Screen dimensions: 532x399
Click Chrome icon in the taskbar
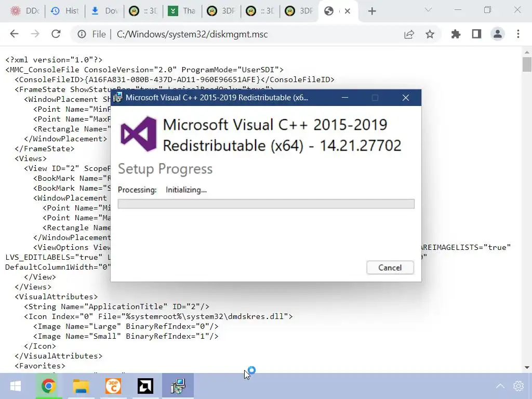(x=49, y=386)
